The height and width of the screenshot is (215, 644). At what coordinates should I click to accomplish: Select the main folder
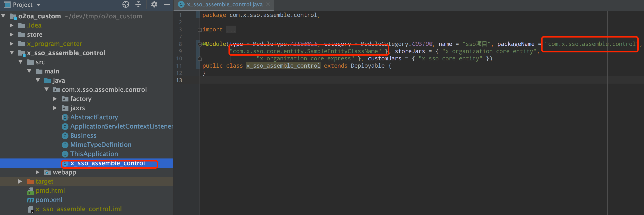52,72
